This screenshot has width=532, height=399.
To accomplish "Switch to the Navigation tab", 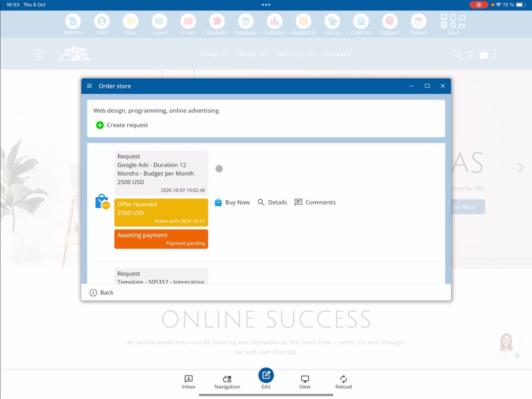I will (x=227, y=382).
